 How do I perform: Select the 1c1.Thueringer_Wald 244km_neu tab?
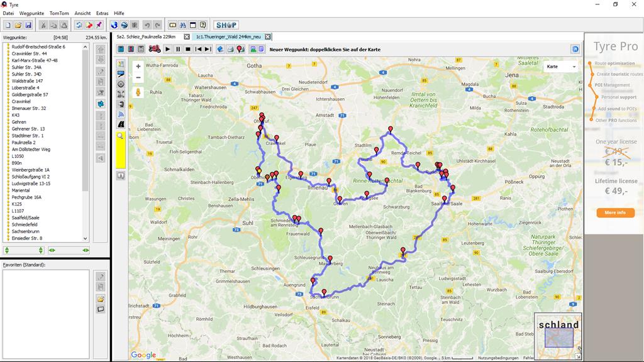pos(228,36)
